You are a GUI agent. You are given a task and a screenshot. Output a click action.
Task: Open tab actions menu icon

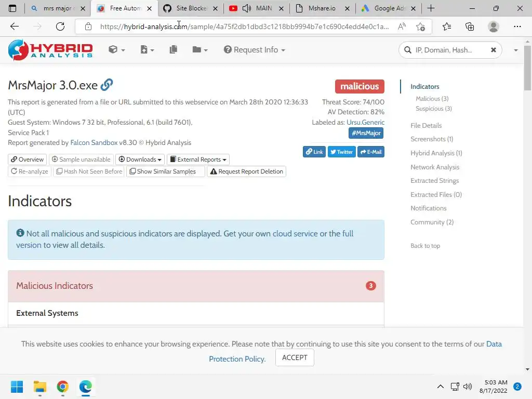coord(12,8)
